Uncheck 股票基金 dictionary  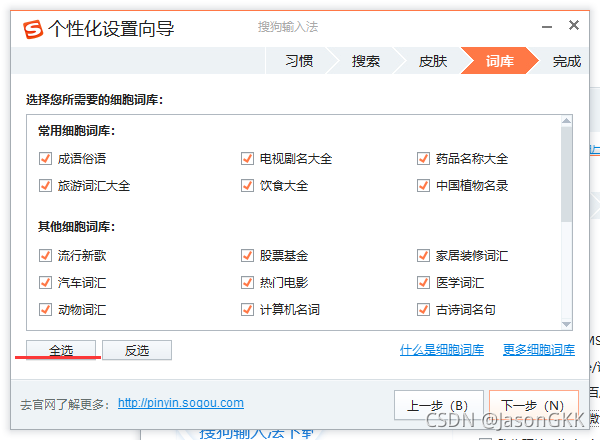pyautogui.click(x=247, y=255)
